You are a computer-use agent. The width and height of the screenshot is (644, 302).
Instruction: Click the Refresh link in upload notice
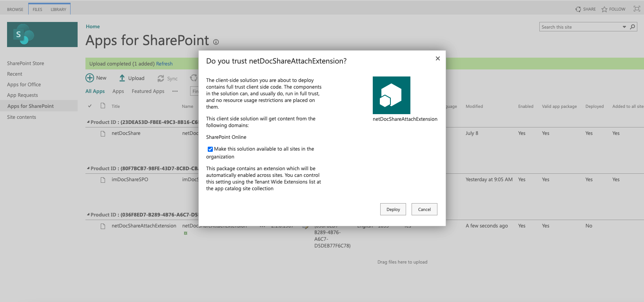(x=164, y=64)
